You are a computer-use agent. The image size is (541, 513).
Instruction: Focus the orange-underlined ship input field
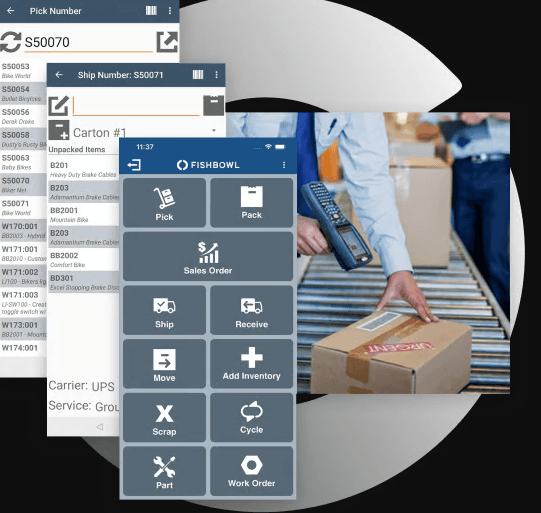[x=136, y=106]
